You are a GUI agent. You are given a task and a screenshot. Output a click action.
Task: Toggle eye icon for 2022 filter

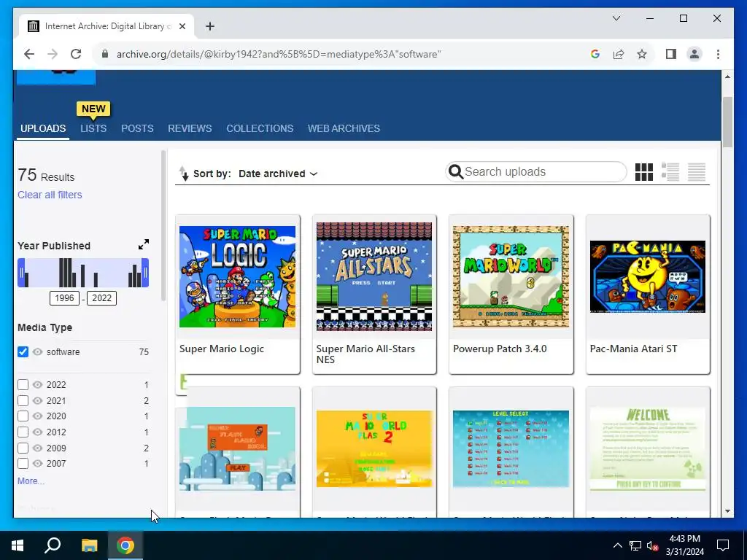(38, 385)
